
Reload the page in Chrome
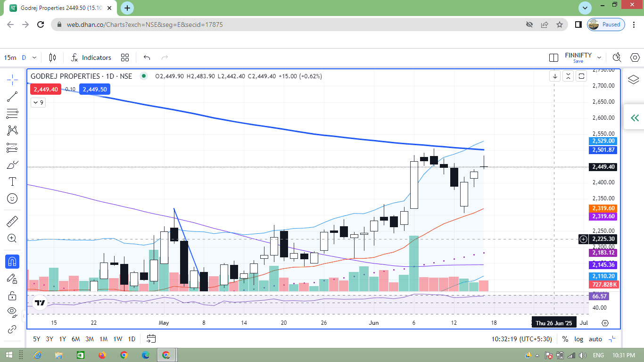point(41,25)
